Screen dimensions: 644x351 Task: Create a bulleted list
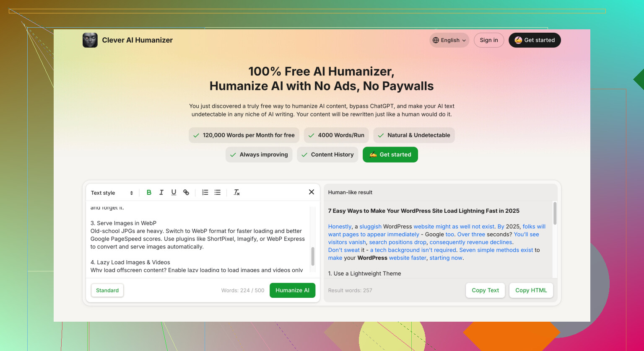pyautogui.click(x=218, y=192)
